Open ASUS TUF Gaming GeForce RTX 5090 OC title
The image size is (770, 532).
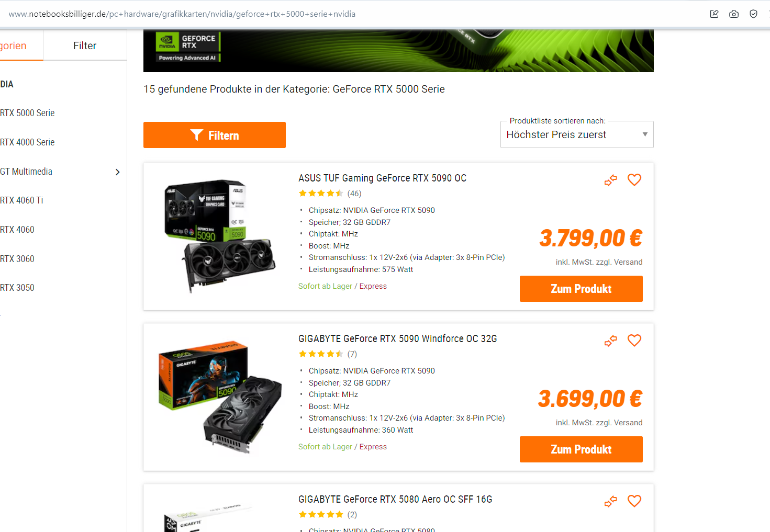pyautogui.click(x=382, y=178)
